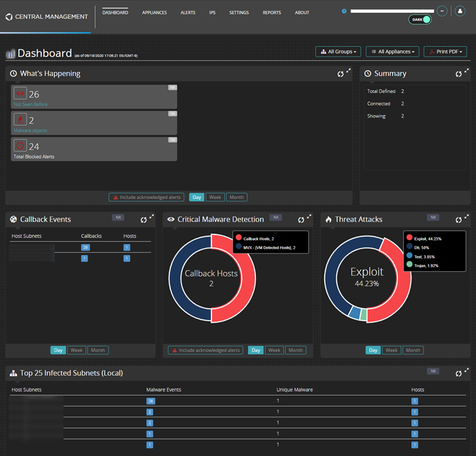The width and height of the screenshot is (476, 456).
Task: Open the Malware objects link
Action: coord(31,130)
